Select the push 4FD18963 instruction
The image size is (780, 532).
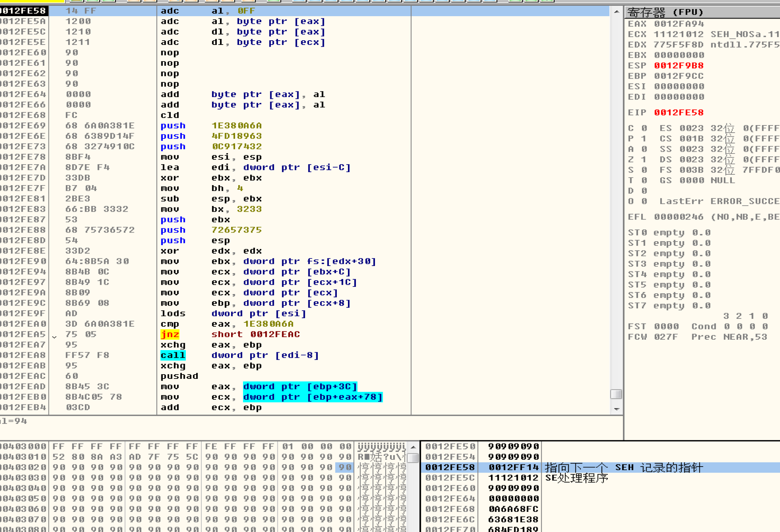pos(211,136)
